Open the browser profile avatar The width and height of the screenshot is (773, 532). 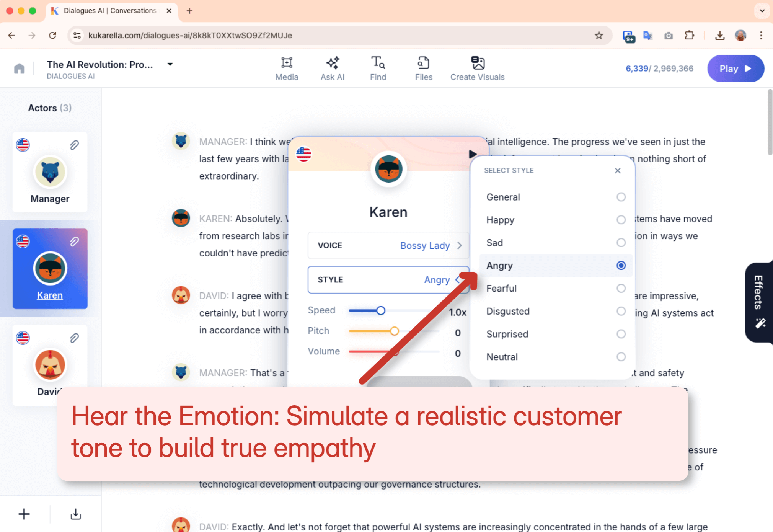(x=740, y=36)
